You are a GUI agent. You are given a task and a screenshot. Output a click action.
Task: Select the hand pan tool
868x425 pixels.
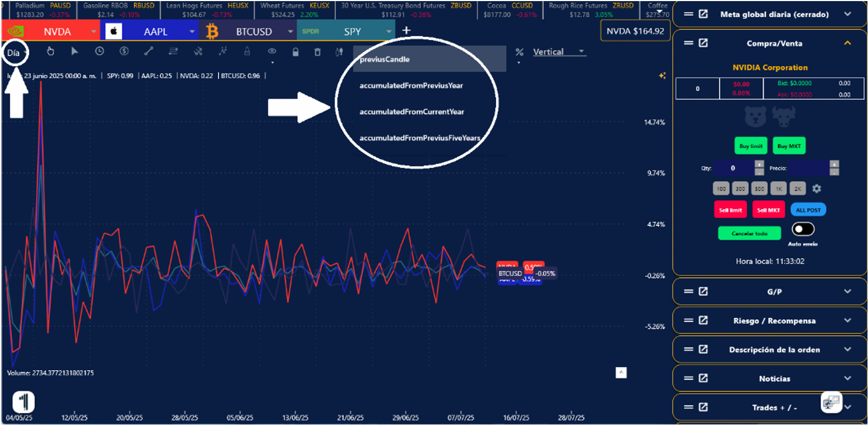pyautogui.click(x=51, y=52)
